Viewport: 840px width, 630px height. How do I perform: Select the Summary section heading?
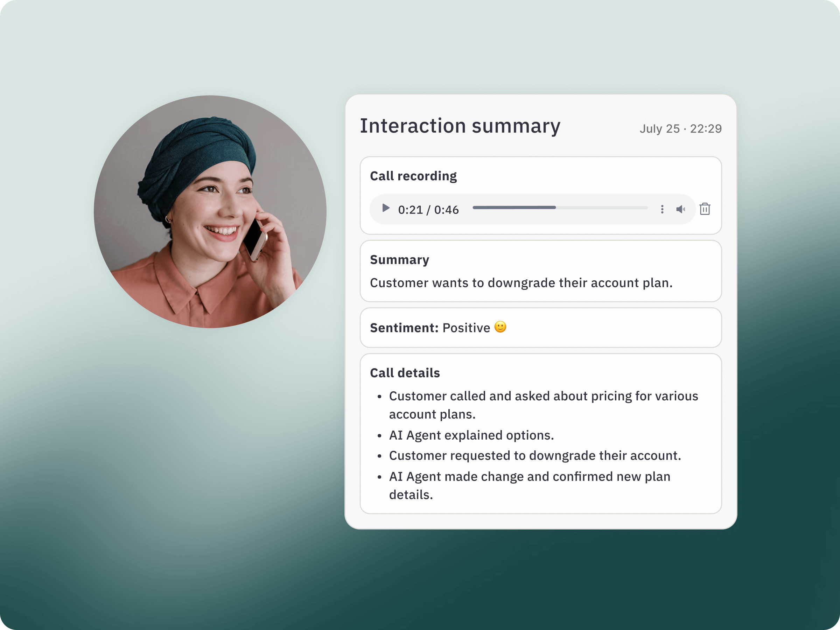point(399,260)
